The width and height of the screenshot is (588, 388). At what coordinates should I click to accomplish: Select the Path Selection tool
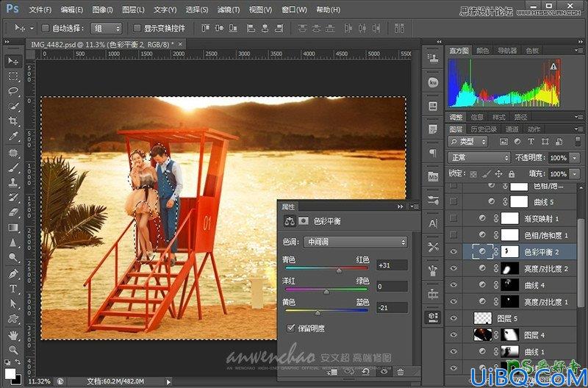tap(13, 303)
